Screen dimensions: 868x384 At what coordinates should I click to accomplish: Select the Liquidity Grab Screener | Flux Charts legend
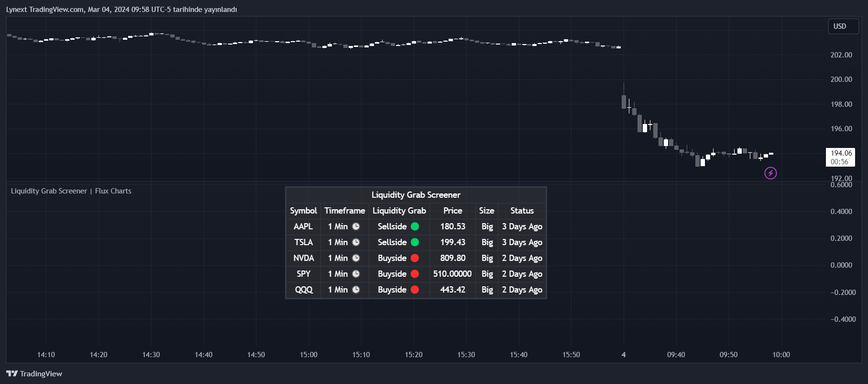click(x=71, y=191)
